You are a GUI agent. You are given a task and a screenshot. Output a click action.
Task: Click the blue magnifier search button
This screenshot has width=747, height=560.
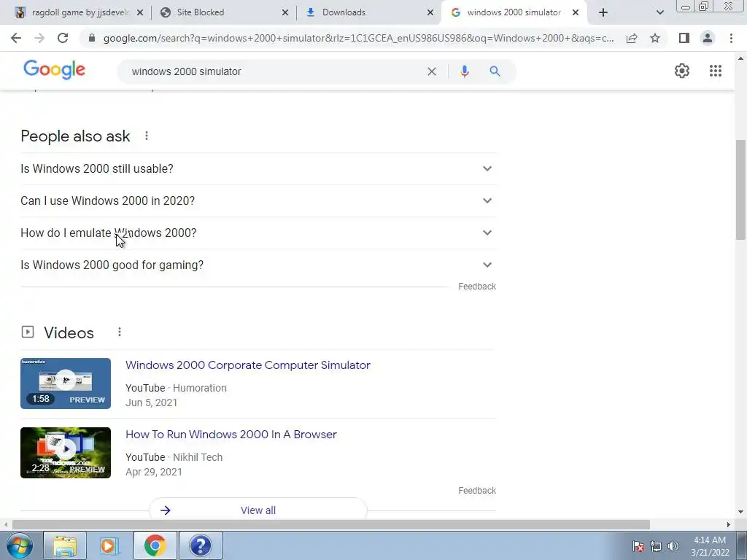tap(495, 71)
